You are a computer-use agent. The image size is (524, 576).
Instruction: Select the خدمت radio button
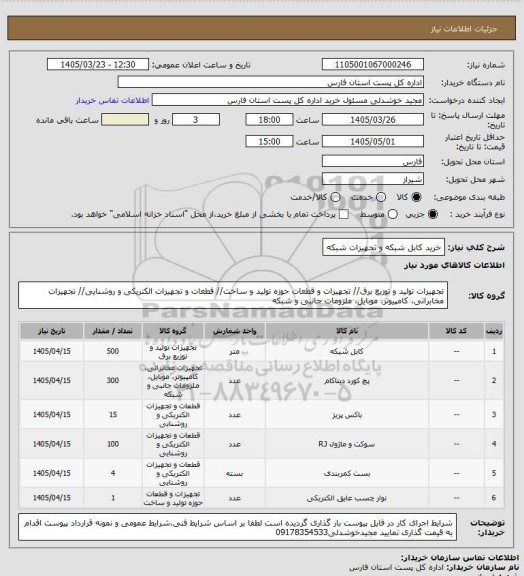(381, 197)
